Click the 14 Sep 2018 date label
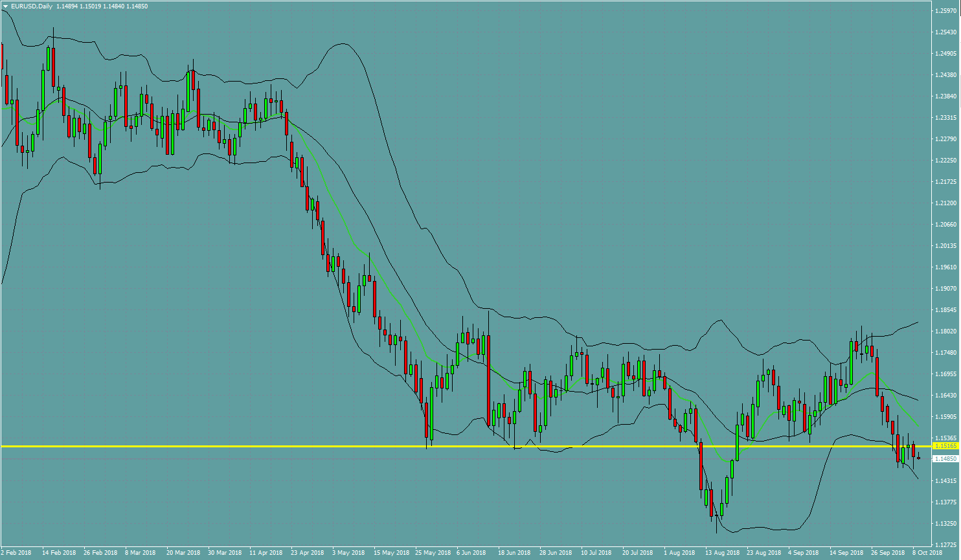The height and width of the screenshot is (560, 961). (x=846, y=553)
